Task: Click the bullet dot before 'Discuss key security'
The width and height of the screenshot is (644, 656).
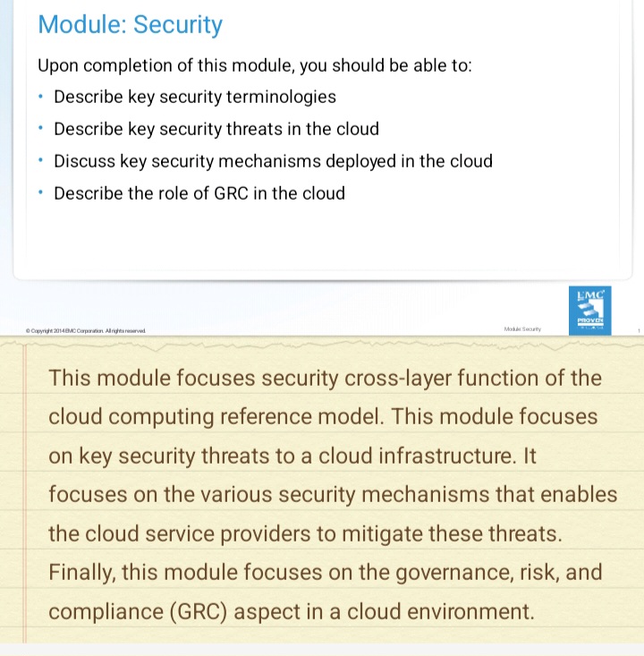Action: coord(41,161)
